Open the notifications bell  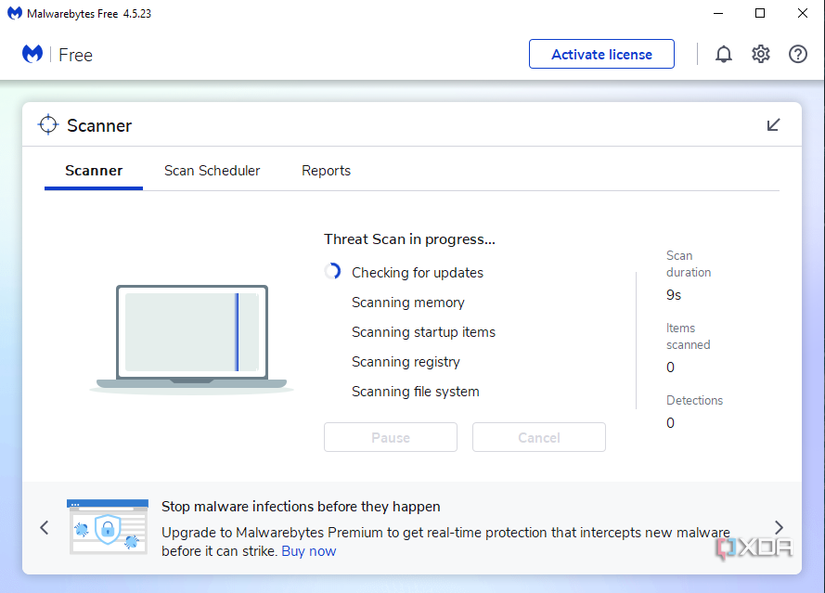pyautogui.click(x=723, y=54)
